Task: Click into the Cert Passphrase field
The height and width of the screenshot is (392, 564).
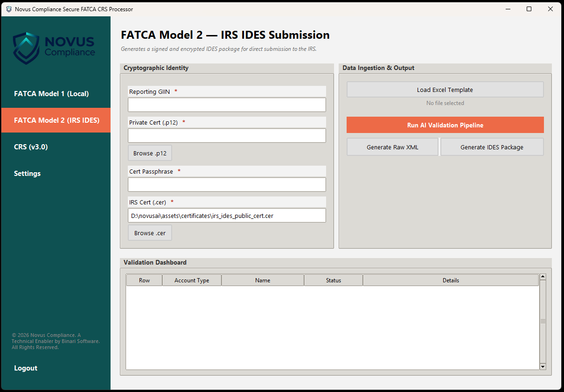Action: 227,184
